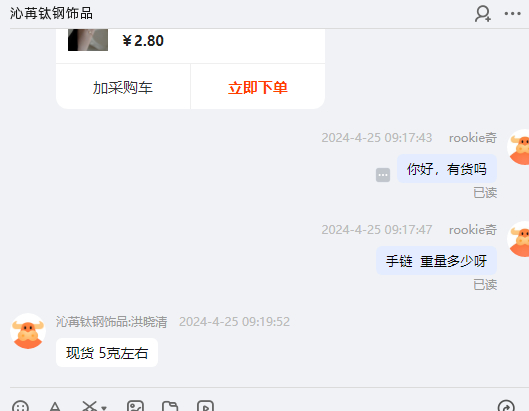Open the emoji picker
Image resolution: width=529 pixels, height=411 pixels.
coord(20,406)
